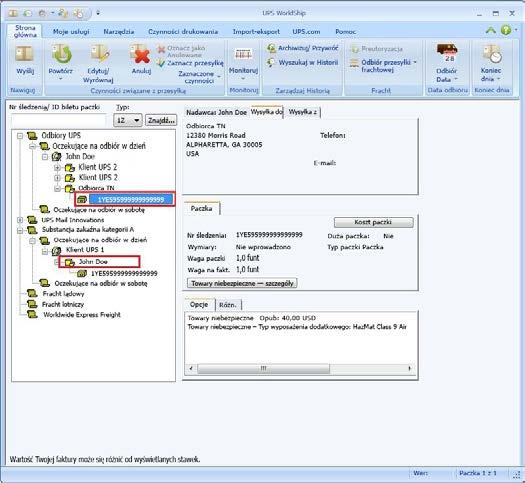Expand the first Klient UPS 2 node
525x483 pixels.
(x=57, y=167)
